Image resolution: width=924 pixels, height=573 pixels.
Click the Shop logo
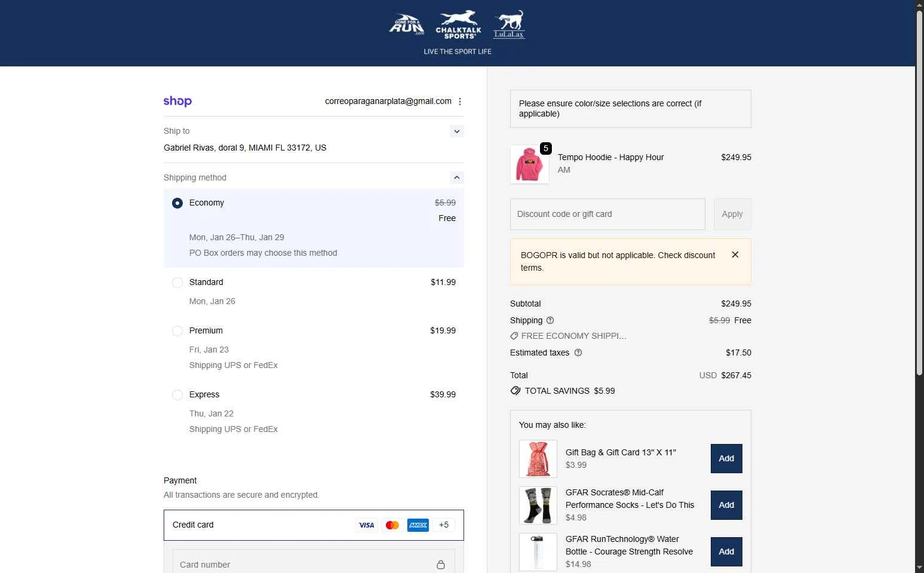177,101
